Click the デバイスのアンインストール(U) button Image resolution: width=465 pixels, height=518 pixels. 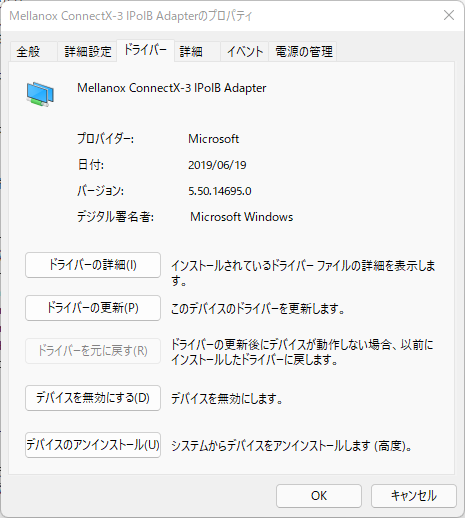(x=93, y=445)
